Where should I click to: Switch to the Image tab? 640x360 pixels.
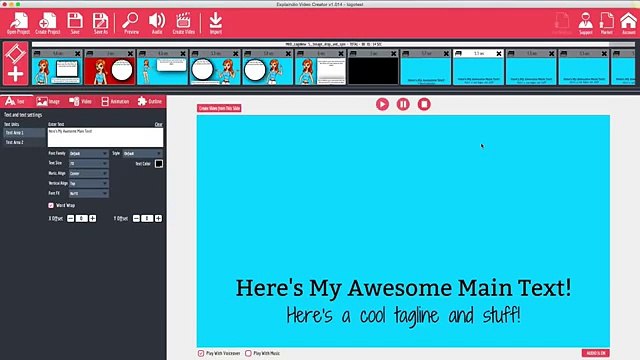click(x=48, y=101)
